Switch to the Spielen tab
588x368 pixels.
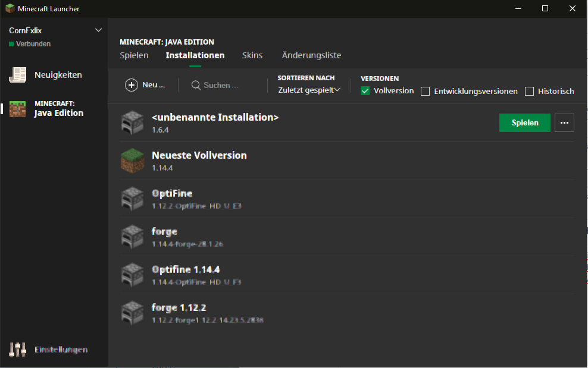134,55
